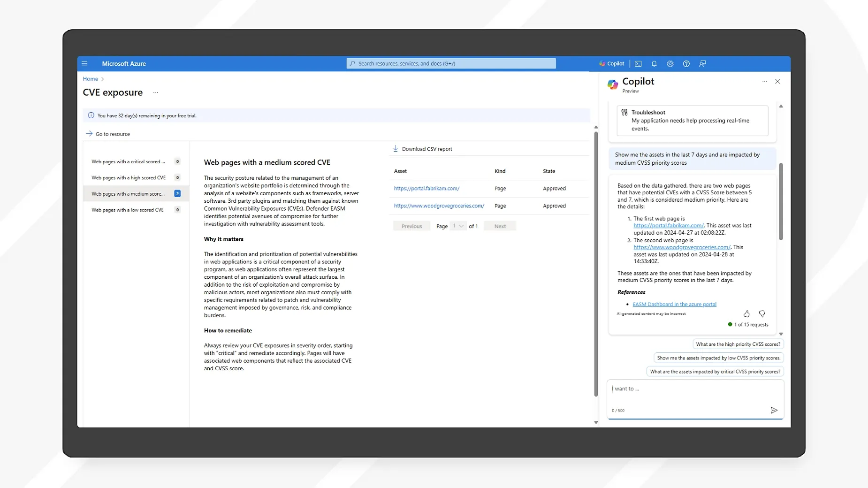Viewport: 868px width, 488px height.
Task: Give thumbs up to Copilot response
Action: pyautogui.click(x=746, y=313)
